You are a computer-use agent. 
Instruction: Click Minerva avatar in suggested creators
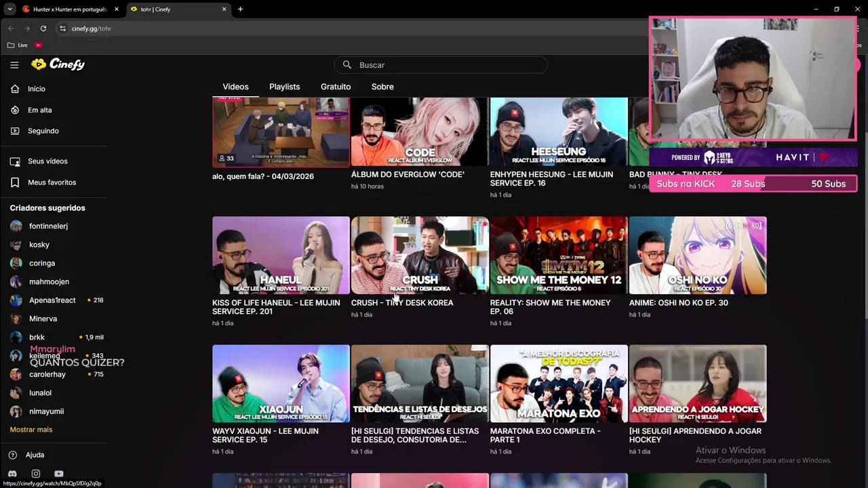coord(16,319)
